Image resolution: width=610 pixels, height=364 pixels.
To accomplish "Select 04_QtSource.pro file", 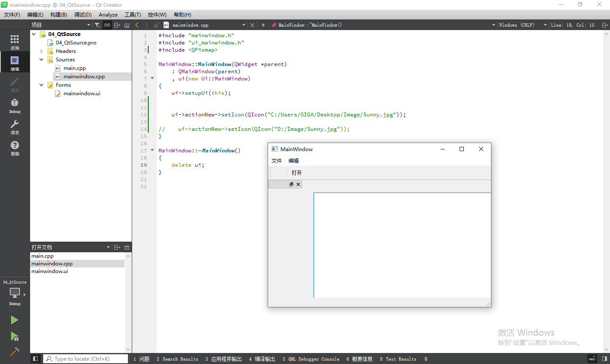I will pos(76,43).
